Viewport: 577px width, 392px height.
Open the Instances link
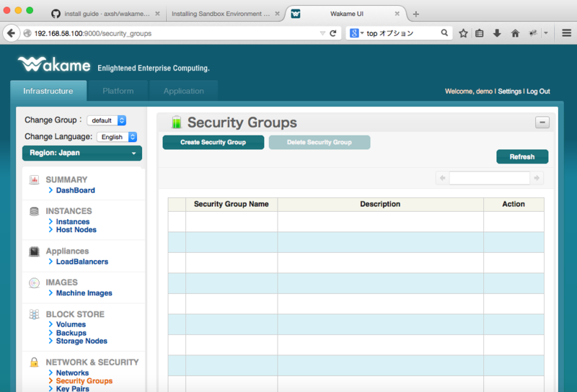[73, 221]
